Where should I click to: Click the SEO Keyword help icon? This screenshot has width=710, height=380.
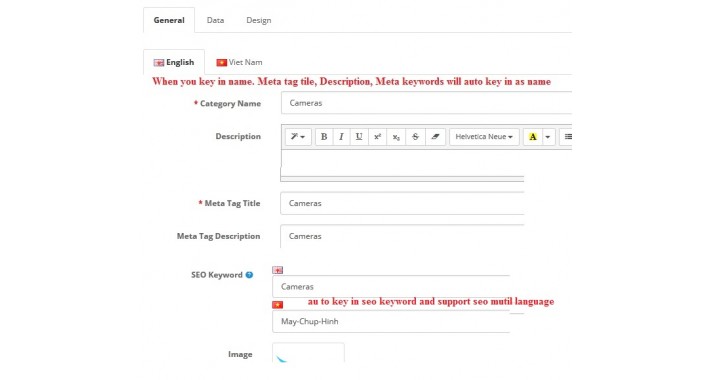pyautogui.click(x=249, y=274)
